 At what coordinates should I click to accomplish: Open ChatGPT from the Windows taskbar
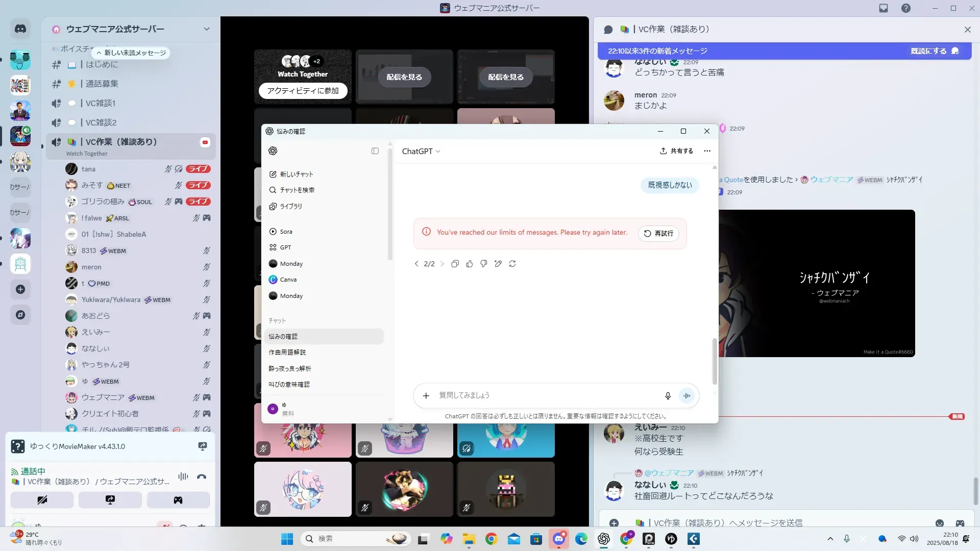point(604,539)
